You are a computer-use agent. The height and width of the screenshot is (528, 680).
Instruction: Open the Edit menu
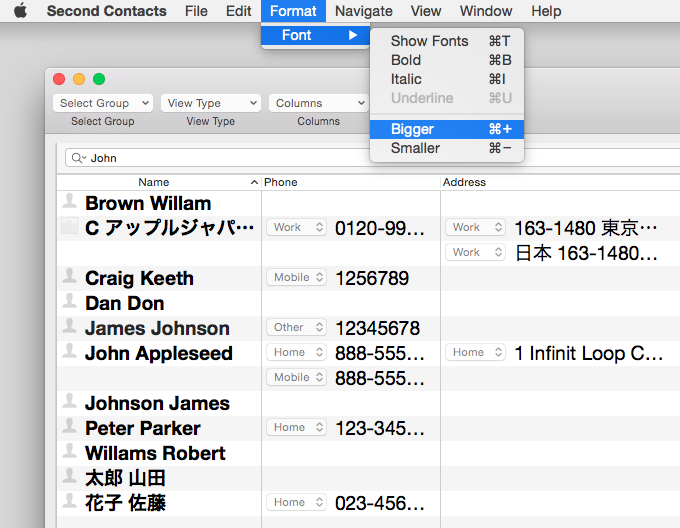pos(238,11)
